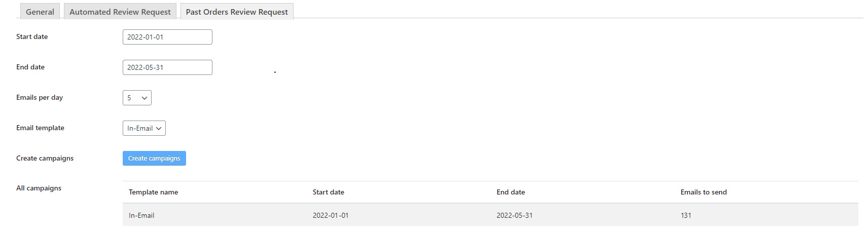
Task: Click the campaign row's 2022-05-31 end date cell
Action: point(514,215)
